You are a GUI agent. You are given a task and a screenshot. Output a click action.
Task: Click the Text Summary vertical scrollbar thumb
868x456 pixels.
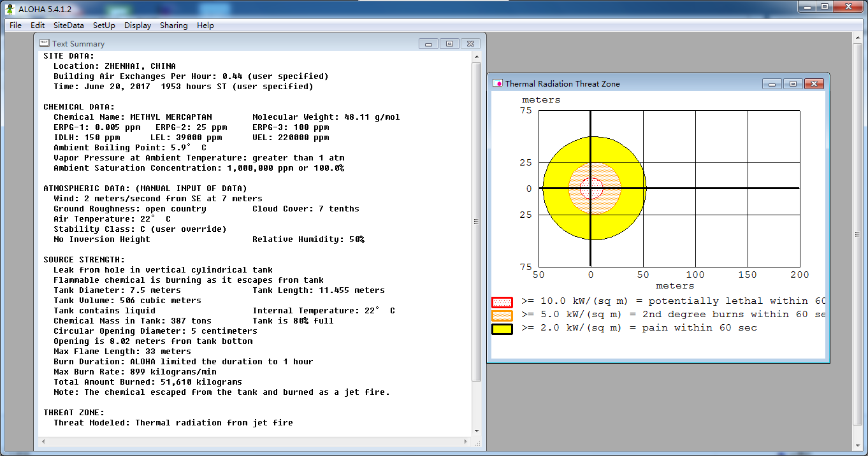tap(477, 222)
